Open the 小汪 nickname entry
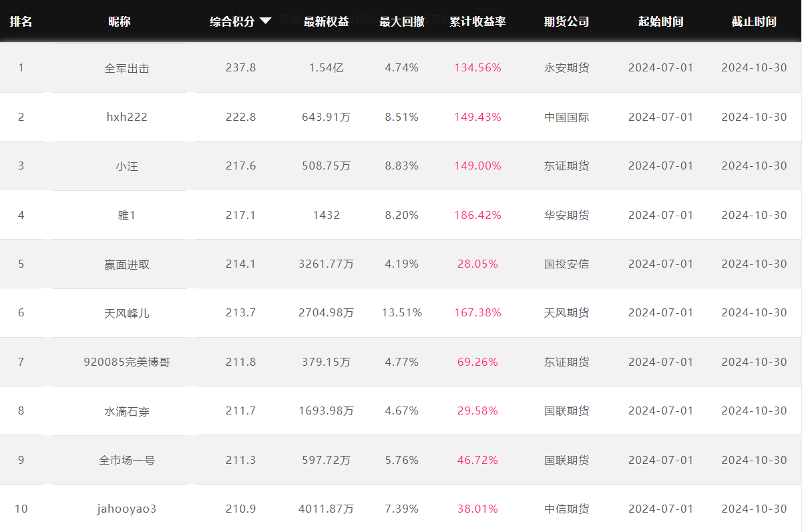This screenshot has height=532, width=802. pyautogui.click(x=127, y=166)
